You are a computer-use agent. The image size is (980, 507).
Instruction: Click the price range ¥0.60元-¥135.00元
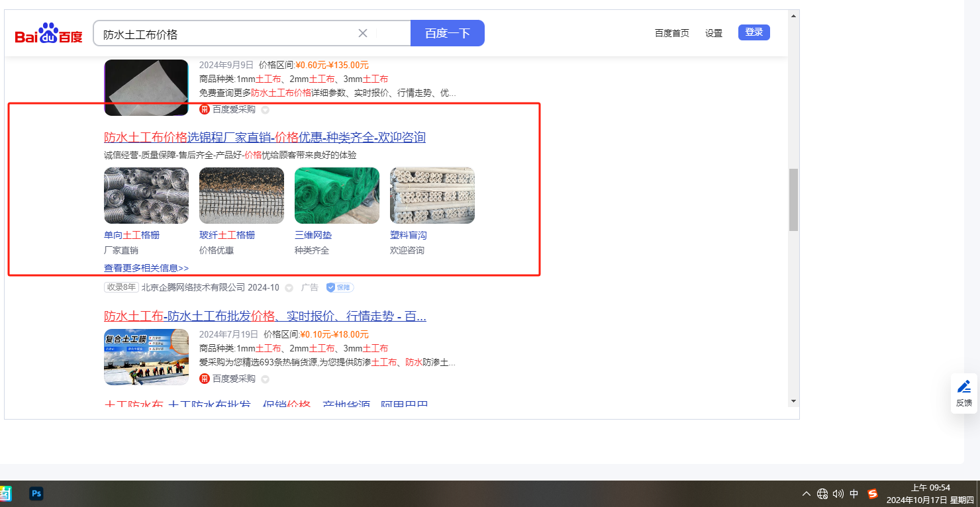[332, 65]
